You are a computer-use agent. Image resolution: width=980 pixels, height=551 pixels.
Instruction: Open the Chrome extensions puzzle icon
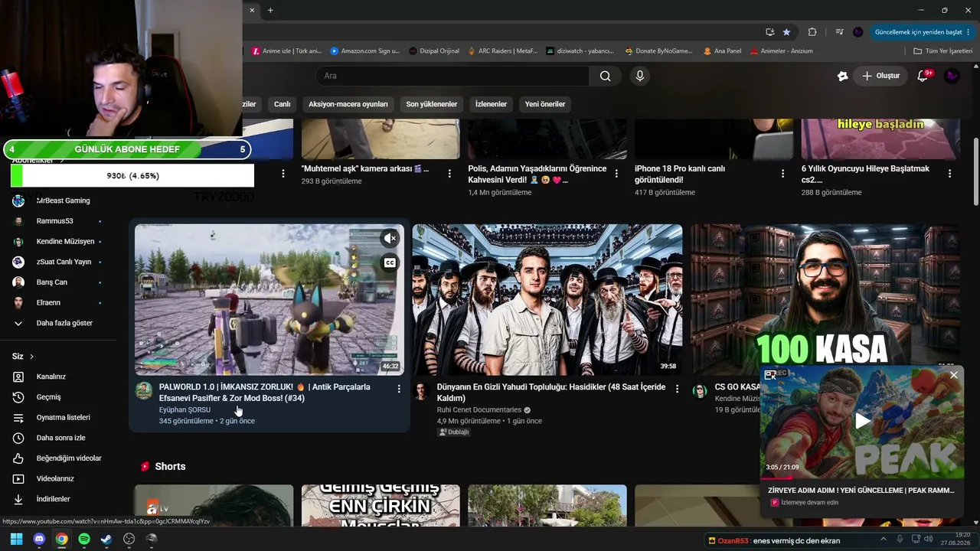(812, 32)
